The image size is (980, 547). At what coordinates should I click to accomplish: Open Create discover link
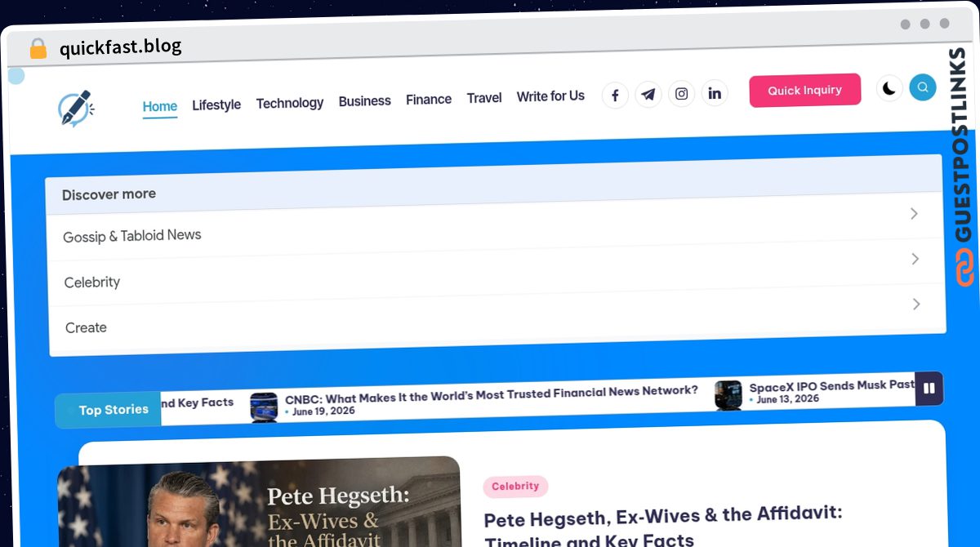coord(86,328)
